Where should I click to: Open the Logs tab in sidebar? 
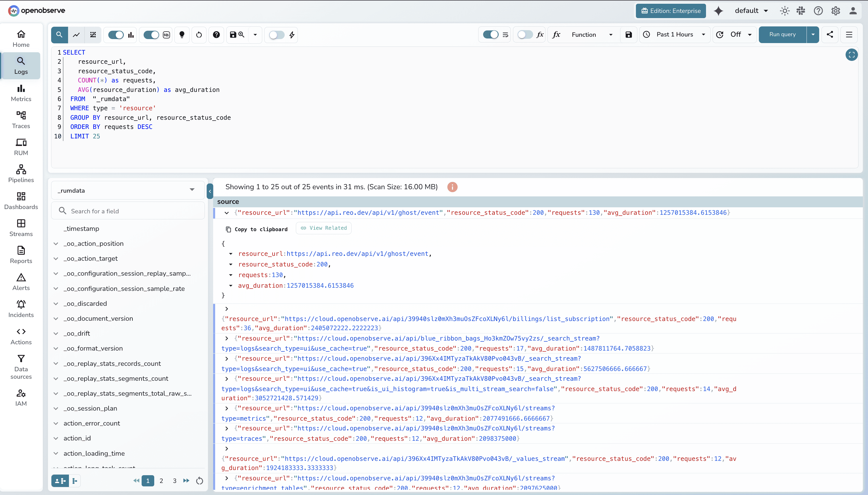[21, 66]
